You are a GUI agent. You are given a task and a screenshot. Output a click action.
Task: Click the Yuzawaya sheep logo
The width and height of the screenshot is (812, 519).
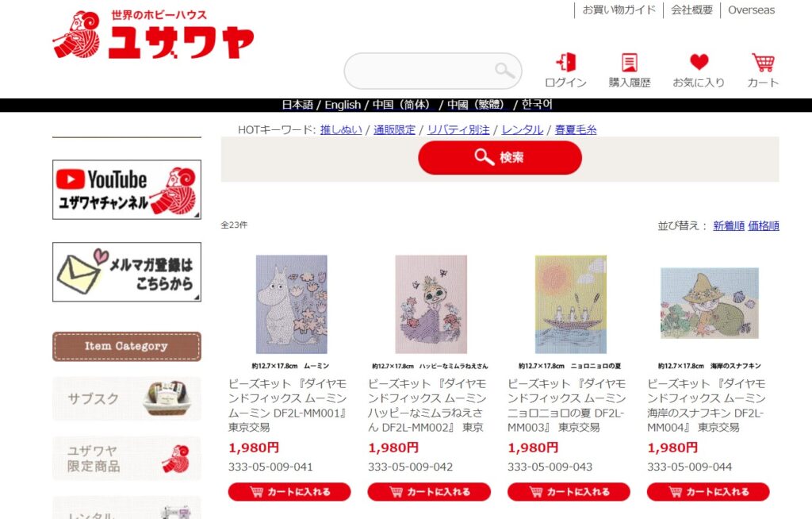click(153, 35)
